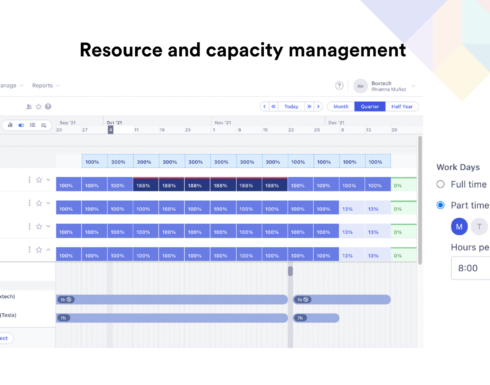
Task: Star the row containing 188% cells
Action: click(x=39, y=180)
